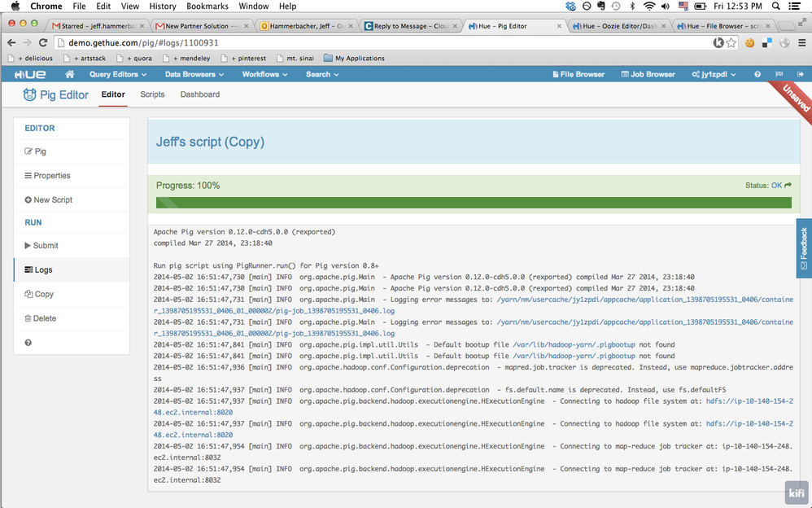The image size is (812, 508).
Task: Switch to Hammerbacher, Jeff tab
Action: tap(307, 26)
